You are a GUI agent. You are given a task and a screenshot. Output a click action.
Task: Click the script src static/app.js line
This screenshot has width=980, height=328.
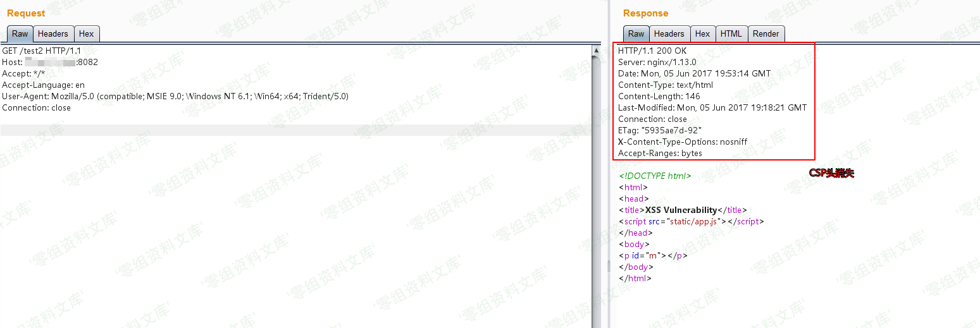(x=692, y=222)
